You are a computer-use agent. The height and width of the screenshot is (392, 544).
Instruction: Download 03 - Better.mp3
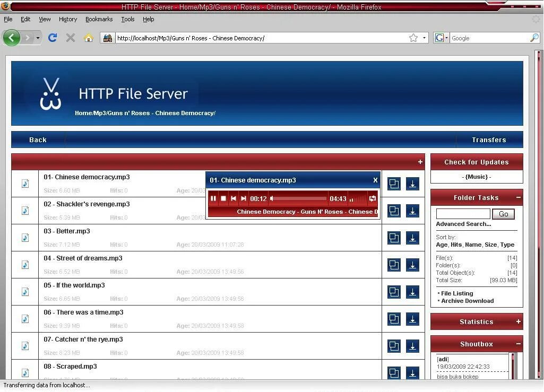412,238
